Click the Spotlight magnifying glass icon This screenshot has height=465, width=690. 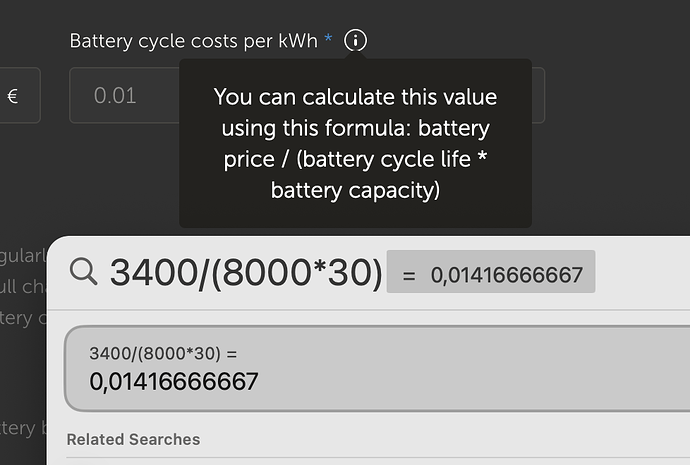(x=84, y=272)
